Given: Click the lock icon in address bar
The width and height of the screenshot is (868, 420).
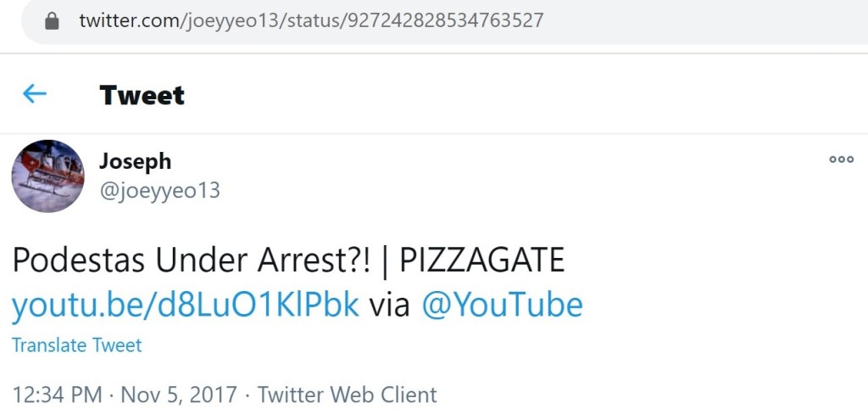Looking at the screenshot, I should click(x=53, y=20).
